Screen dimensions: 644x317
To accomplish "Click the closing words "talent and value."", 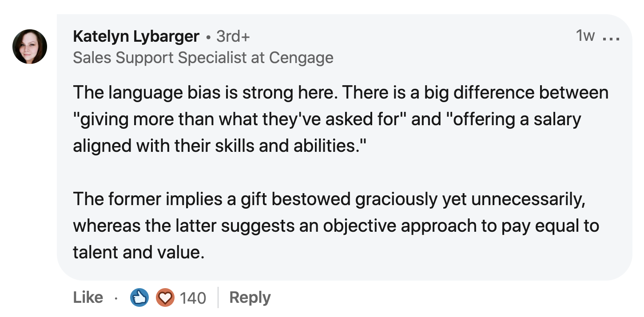I will 139,252.
